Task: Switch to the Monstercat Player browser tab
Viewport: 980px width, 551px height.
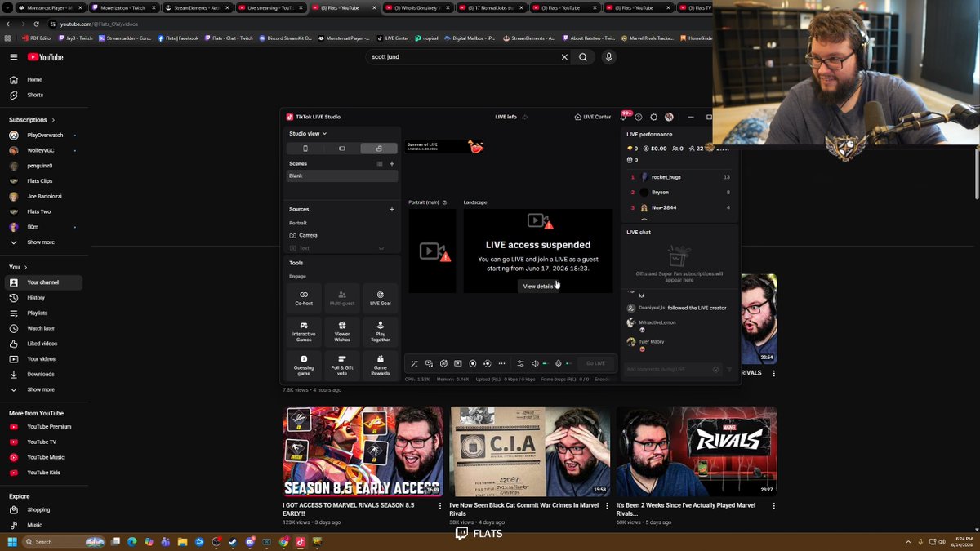Action: point(51,7)
